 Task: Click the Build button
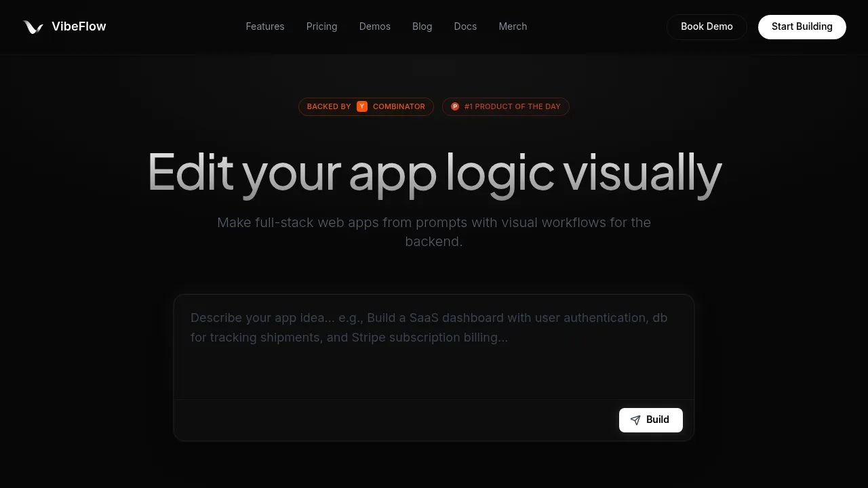pos(651,420)
